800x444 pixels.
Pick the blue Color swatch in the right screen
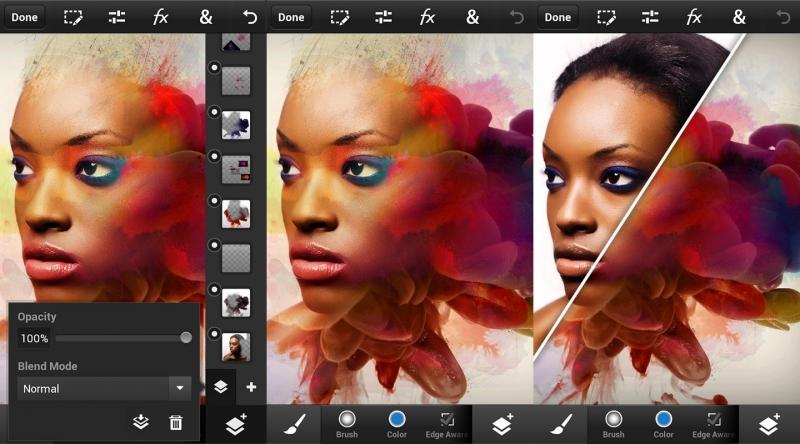pyautogui.click(x=662, y=419)
